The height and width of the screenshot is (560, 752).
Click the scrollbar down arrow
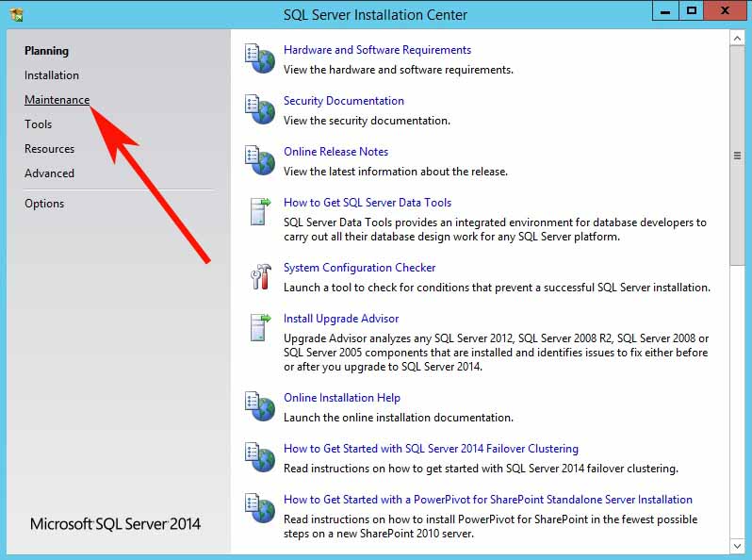737,546
